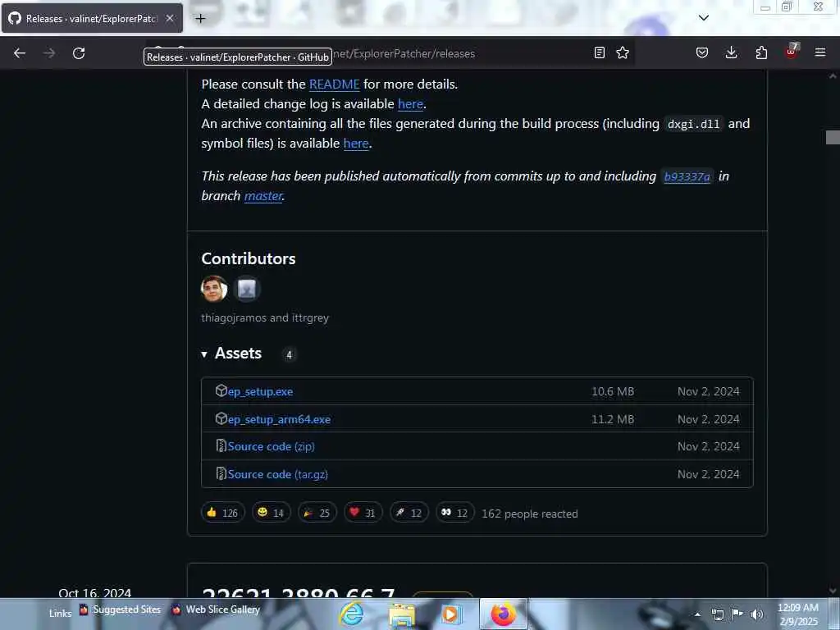Open Suggested Sites in Links toolbar
This screenshot has width=840, height=630.
pos(120,609)
